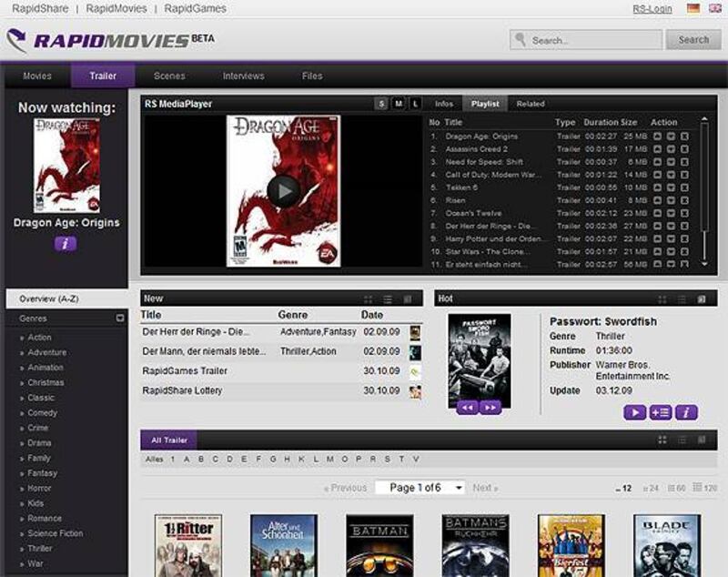
Task: Collapse the Genres section
Action: 120,319
